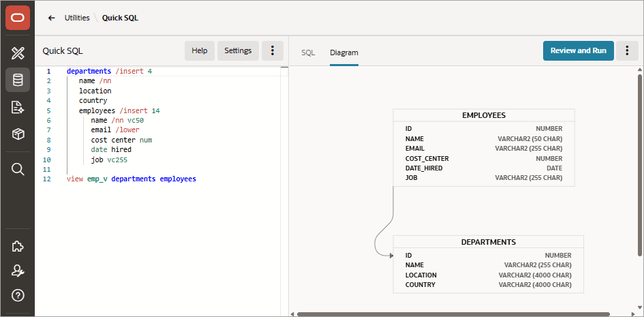The width and height of the screenshot is (644, 317).
Task: Open SQL Workshop database icon
Action: [x=18, y=80]
